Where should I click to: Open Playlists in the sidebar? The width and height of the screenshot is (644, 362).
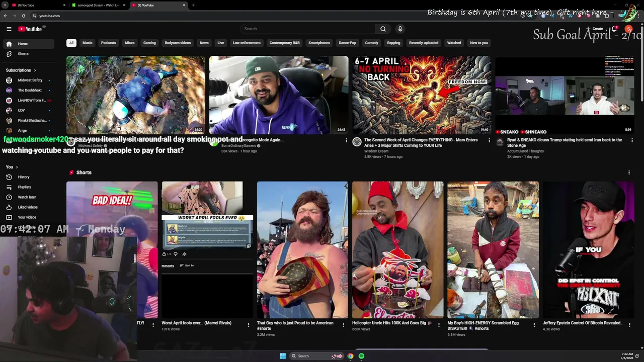coord(28,187)
